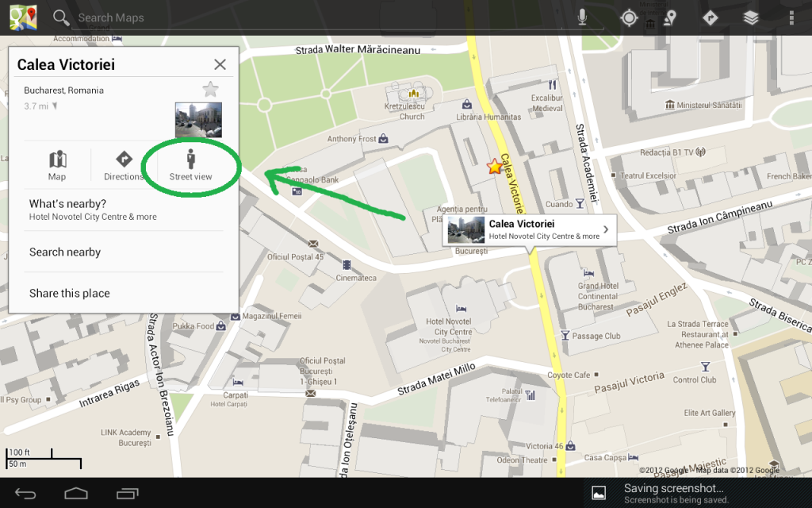This screenshot has width=812, height=508.
Task: Open Android recent apps
Action: (x=128, y=494)
